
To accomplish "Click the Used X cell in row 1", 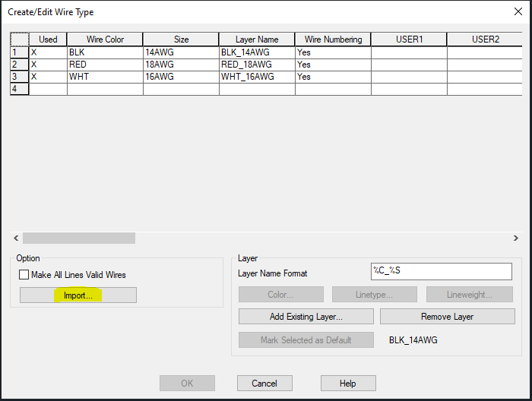I will (48, 52).
